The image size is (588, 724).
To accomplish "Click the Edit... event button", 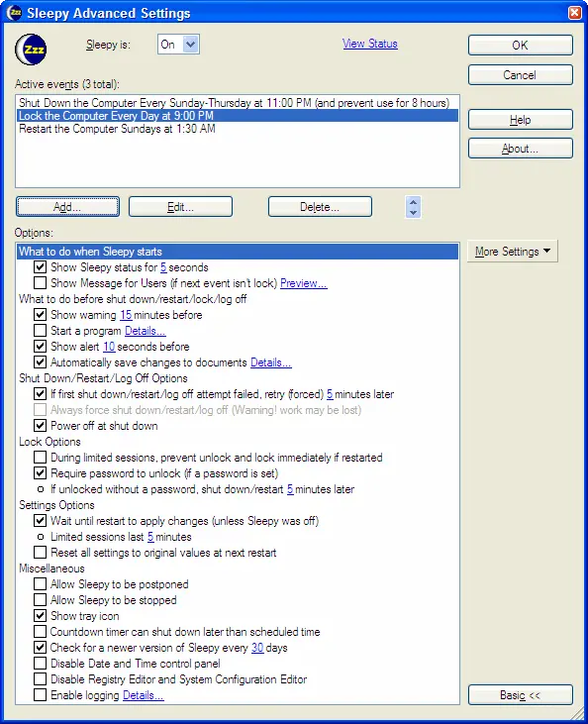I will pos(180,206).
